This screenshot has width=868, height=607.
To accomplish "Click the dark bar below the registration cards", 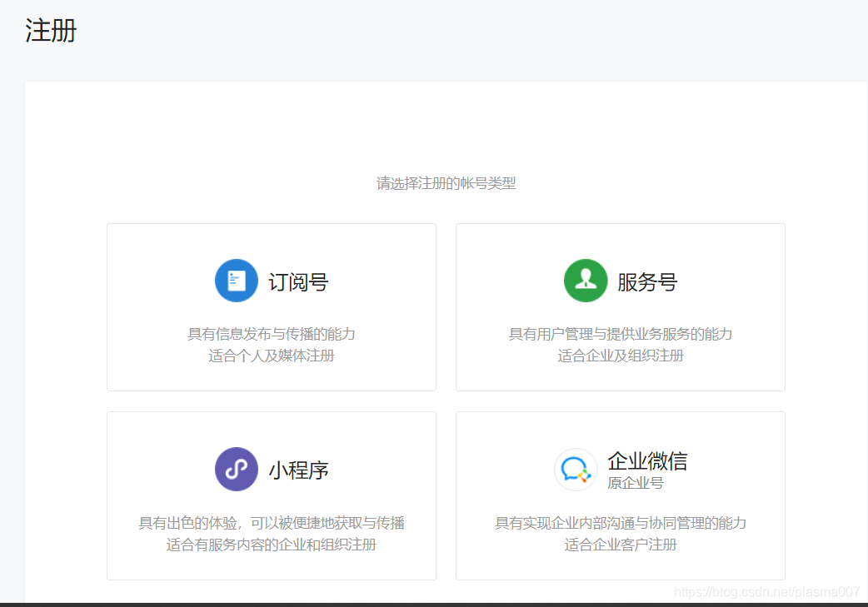I will coord(434,604).
